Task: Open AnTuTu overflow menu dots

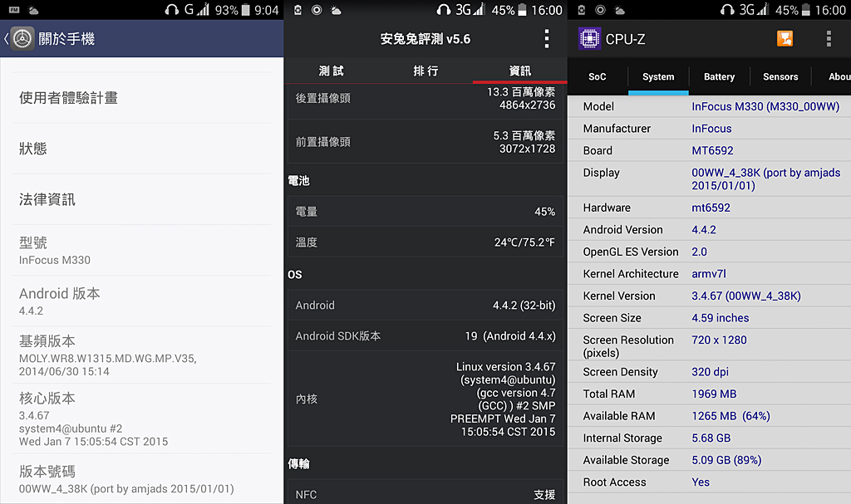Action: (547, 38)
